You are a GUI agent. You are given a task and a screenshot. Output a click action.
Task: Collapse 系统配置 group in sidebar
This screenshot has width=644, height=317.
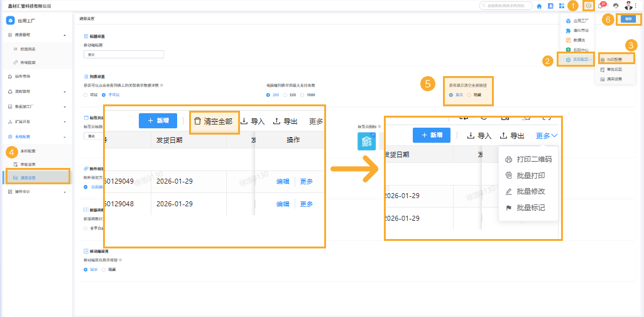click(x=65, y=136)
